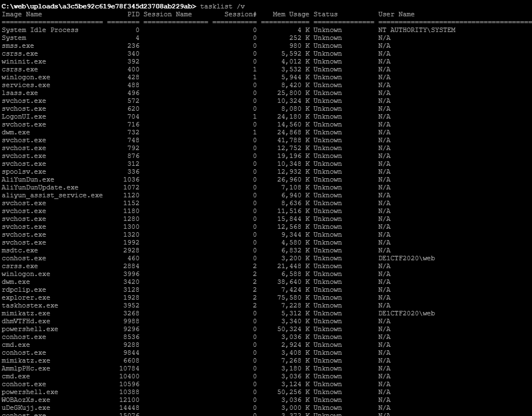This screenshot has width=532, height=416.
Task: Click the msdtc.exe process name
Action: [x=20, y=251]
